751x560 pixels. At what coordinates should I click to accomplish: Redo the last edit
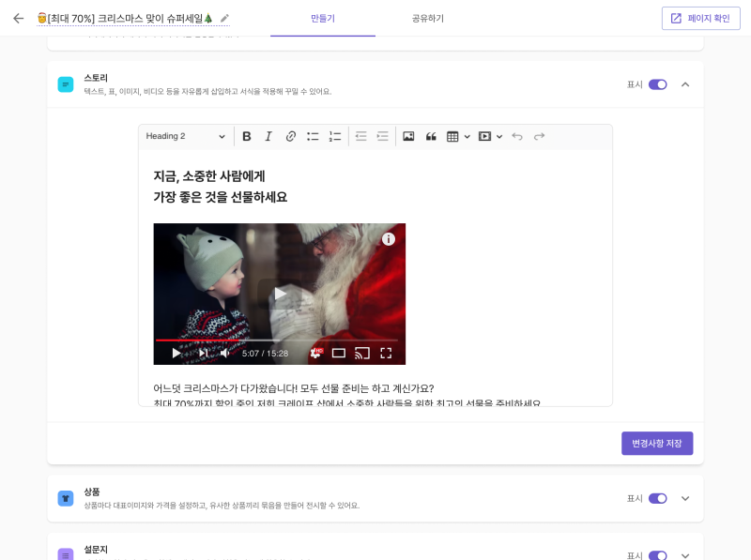point(539,136)
